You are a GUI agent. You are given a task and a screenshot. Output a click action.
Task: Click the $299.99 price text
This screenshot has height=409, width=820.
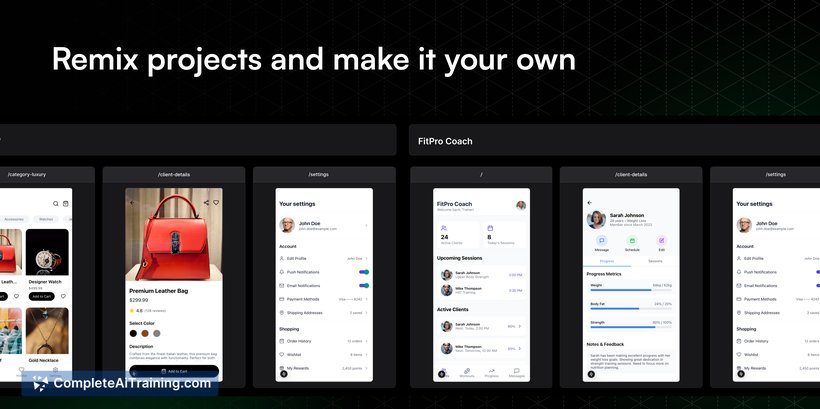[x=139, y=300]
